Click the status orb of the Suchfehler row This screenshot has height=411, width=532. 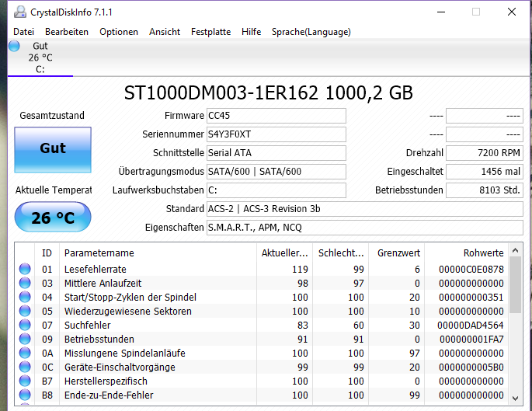coord(25,325)
